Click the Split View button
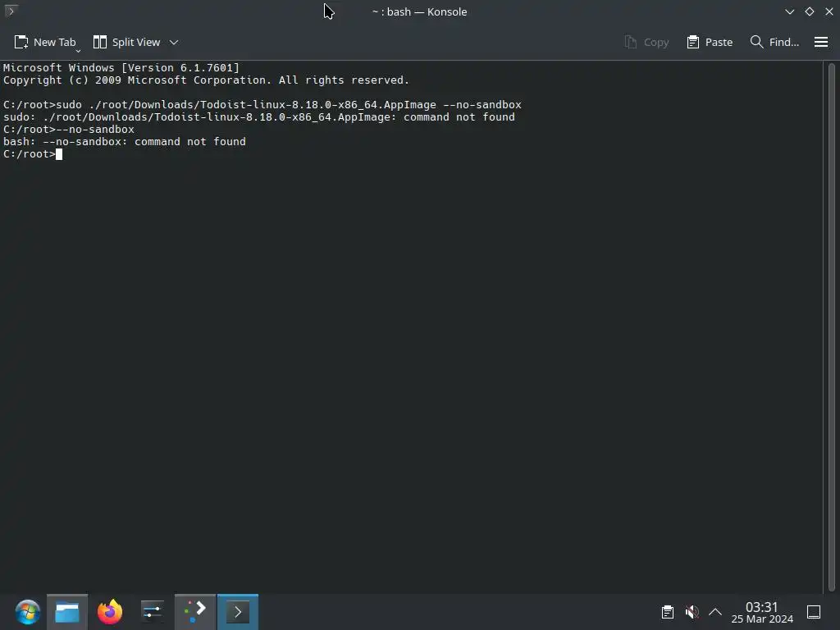Image resolution: width=840 pixels, height=630 pixels. [126, 43]
